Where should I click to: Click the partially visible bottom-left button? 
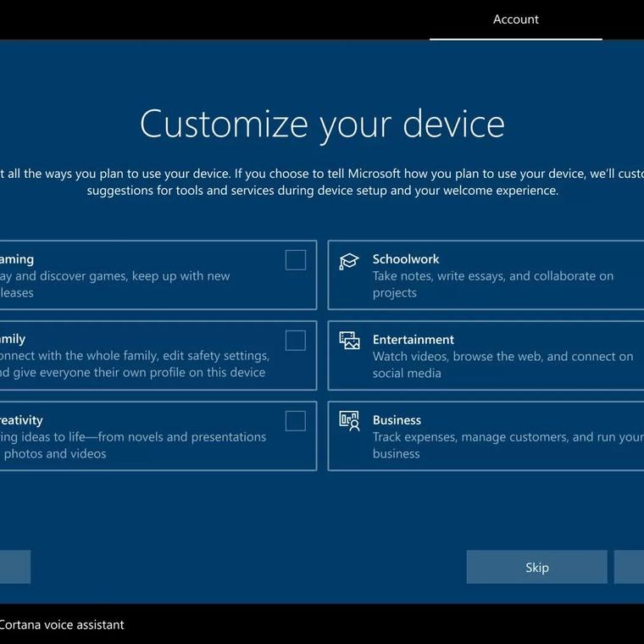14,567
